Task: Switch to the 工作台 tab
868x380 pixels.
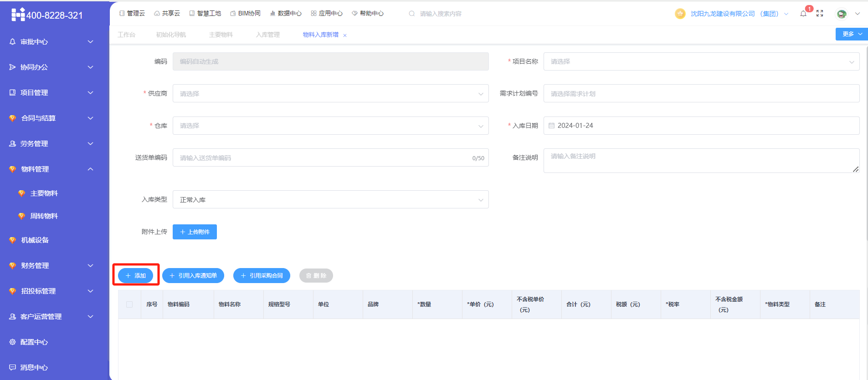Action: (126, 35)
